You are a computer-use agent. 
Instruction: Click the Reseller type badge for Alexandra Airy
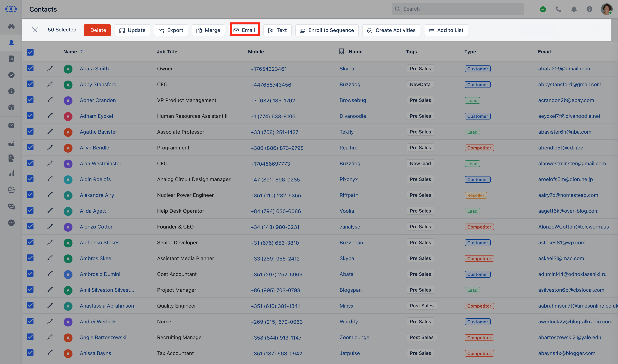point(476,195)
